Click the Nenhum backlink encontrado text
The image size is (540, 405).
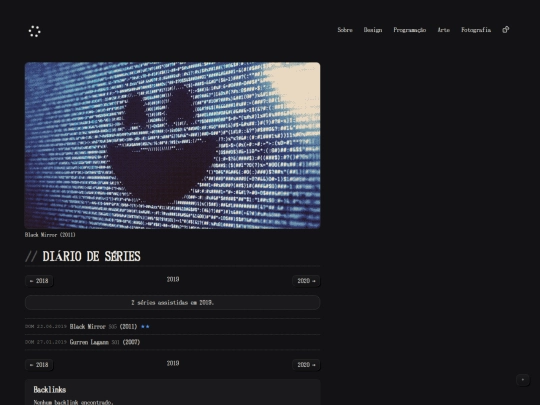point(73,402)
